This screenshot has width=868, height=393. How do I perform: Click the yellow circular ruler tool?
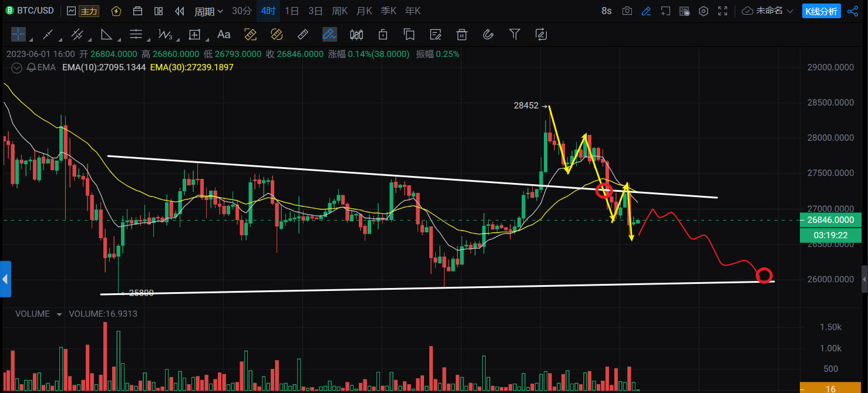pyautogui.click(x=277, y=35)
